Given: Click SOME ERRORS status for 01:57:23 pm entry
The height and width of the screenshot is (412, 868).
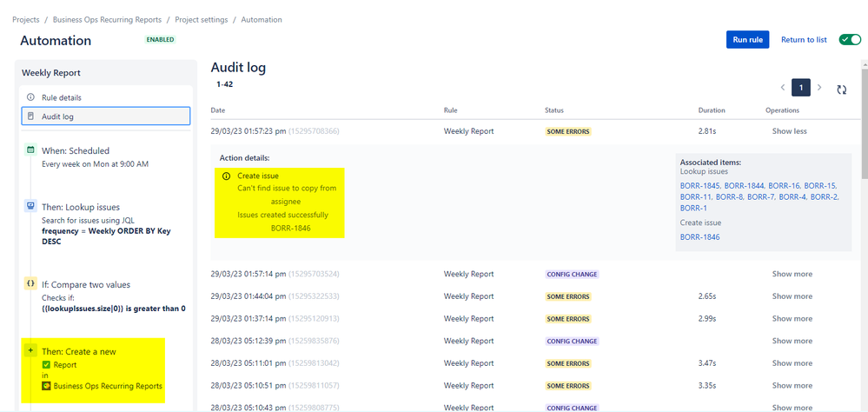Looking at the screenshot, I should tap(568, 132).
